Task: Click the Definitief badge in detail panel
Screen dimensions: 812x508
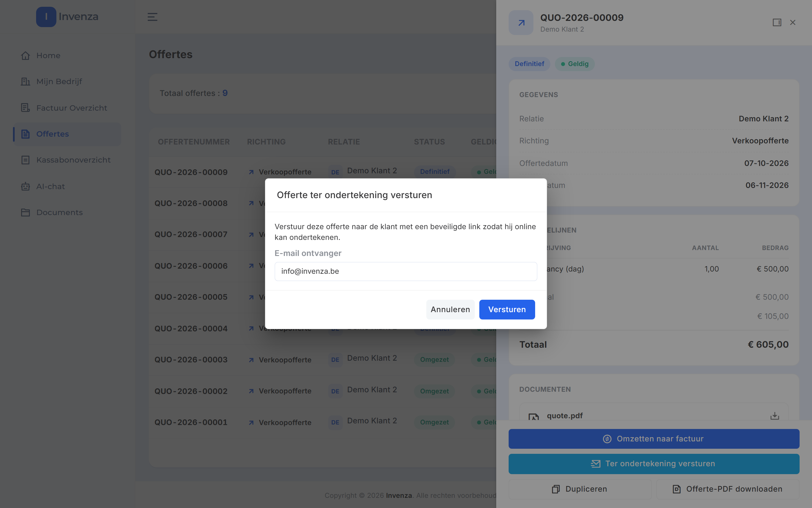Action: click(x=529, y=64)
